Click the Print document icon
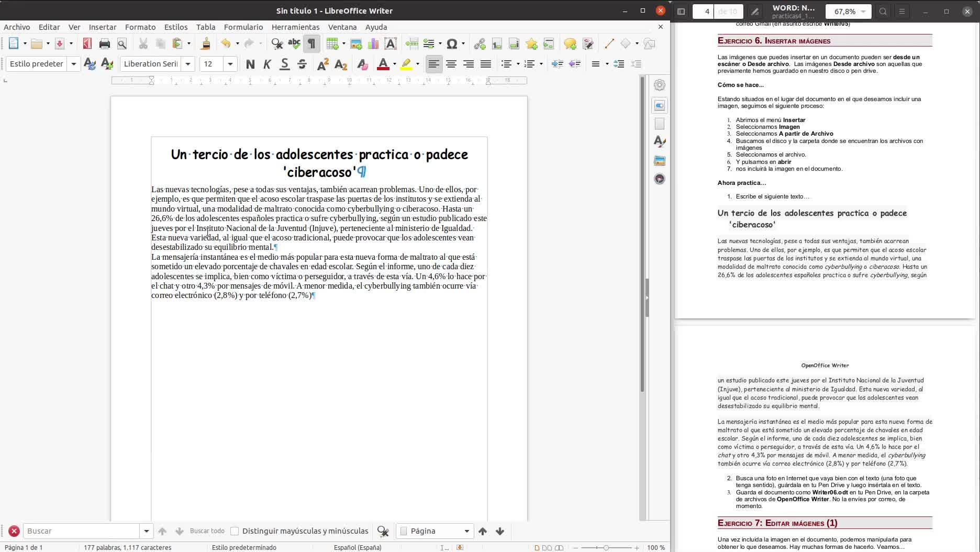This screenshot has width=980, height=552. point(104,44)
